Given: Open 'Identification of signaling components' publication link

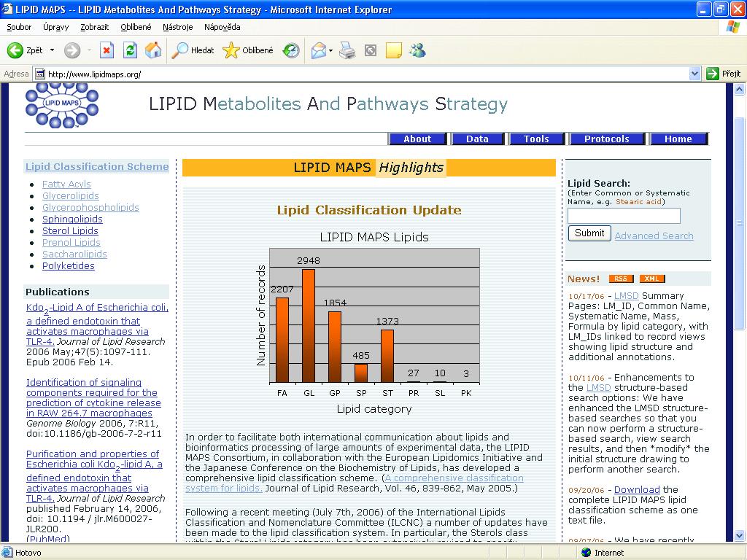Looking at the screenshot, I should click(93, 397).
